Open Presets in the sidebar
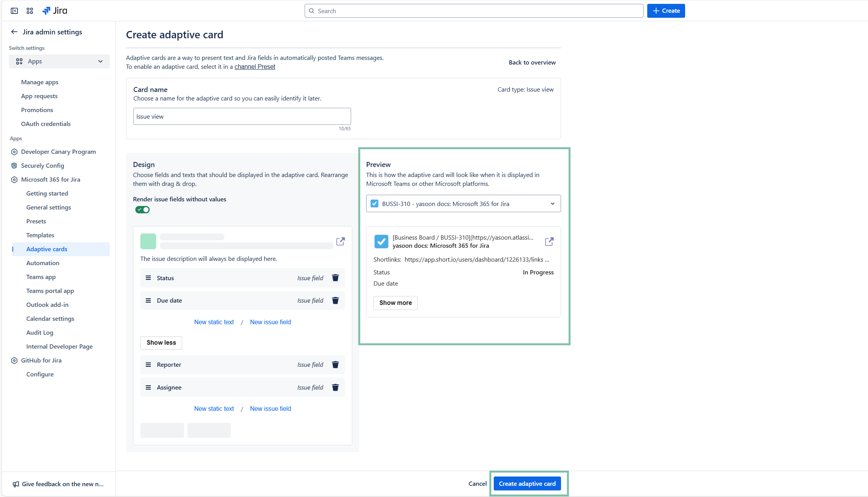This screenshot has width=868, height=497. 36,221
